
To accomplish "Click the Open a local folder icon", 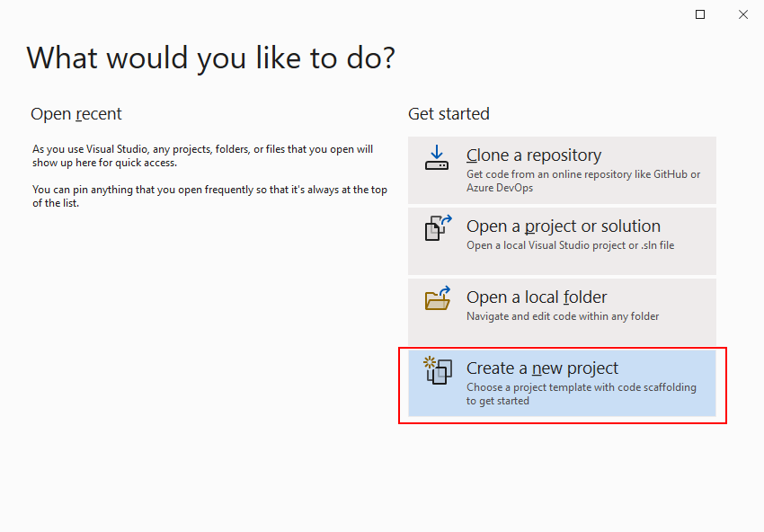I will point(438,298).
